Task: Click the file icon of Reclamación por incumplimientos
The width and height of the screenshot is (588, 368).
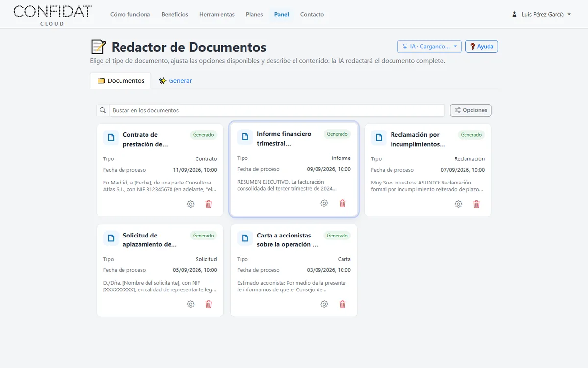Action: pos(379,138)
